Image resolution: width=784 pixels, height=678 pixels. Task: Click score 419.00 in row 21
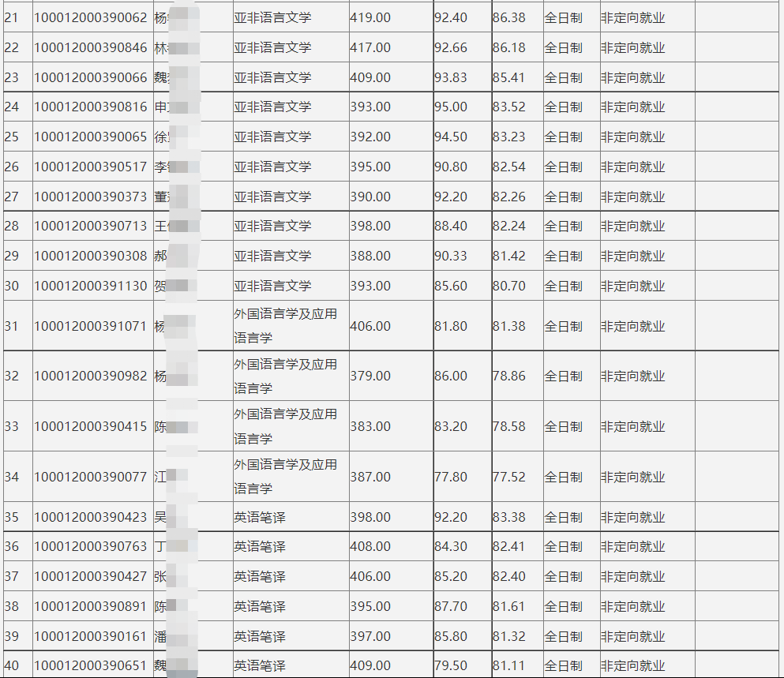tap(370, 18)
